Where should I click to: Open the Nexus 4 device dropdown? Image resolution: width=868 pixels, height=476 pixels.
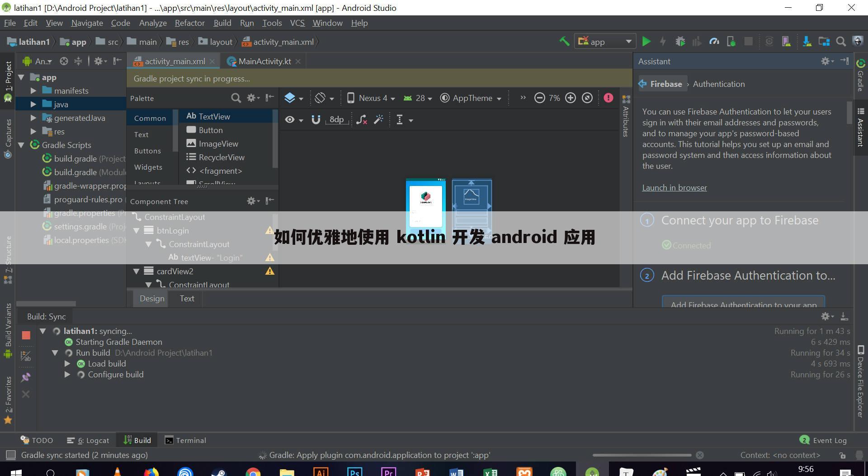click(x=371, y=98)
